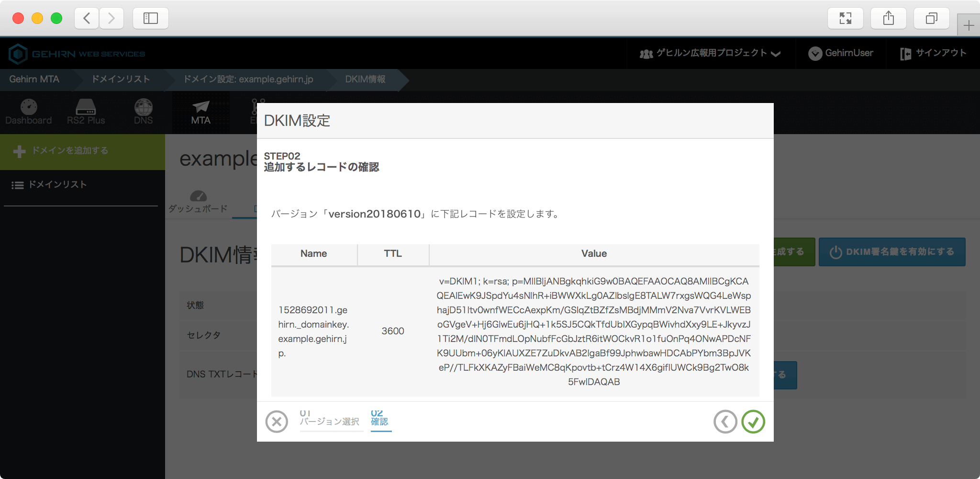Open the RS2 Plus service icon
Viewport: 980px width, 479px height.
(x=86, y=113)
